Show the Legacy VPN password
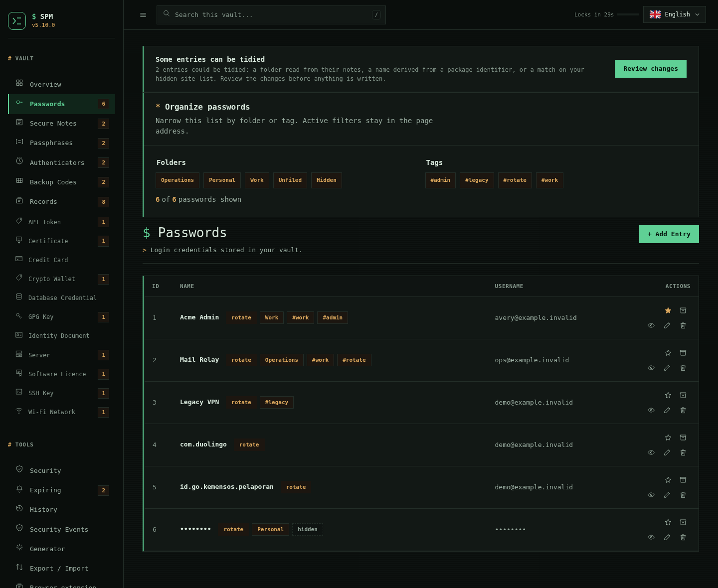This screenshot has height=588, width=718. [x=651, y=410]
